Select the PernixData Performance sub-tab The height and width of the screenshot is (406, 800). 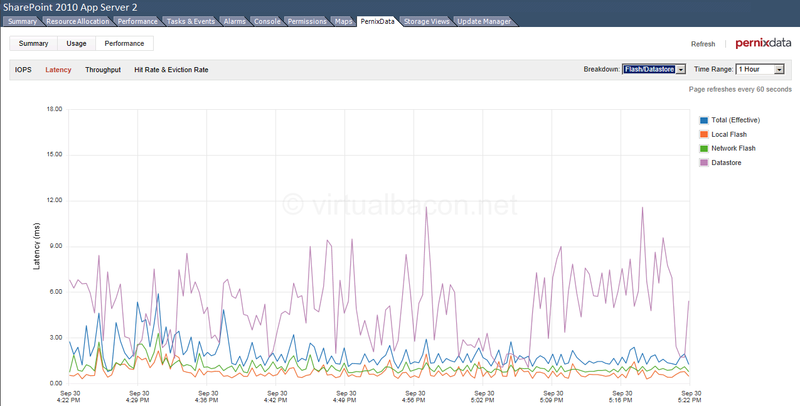coord(124,43)
